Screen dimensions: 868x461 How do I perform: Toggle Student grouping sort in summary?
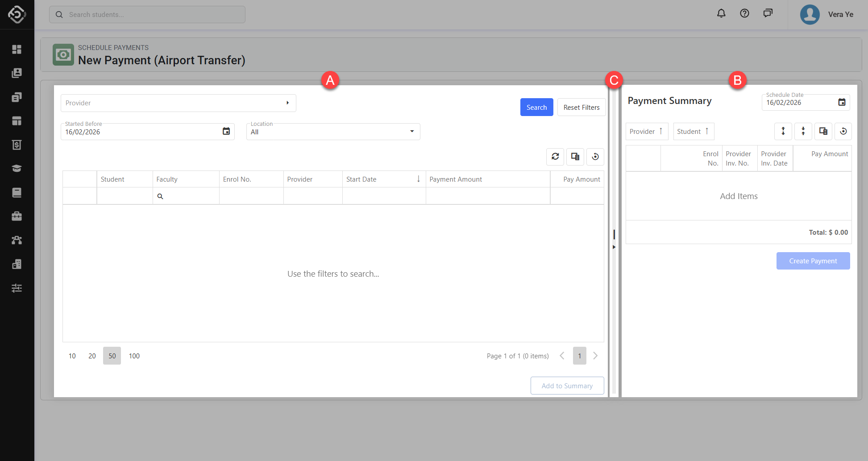coord(694,131)
